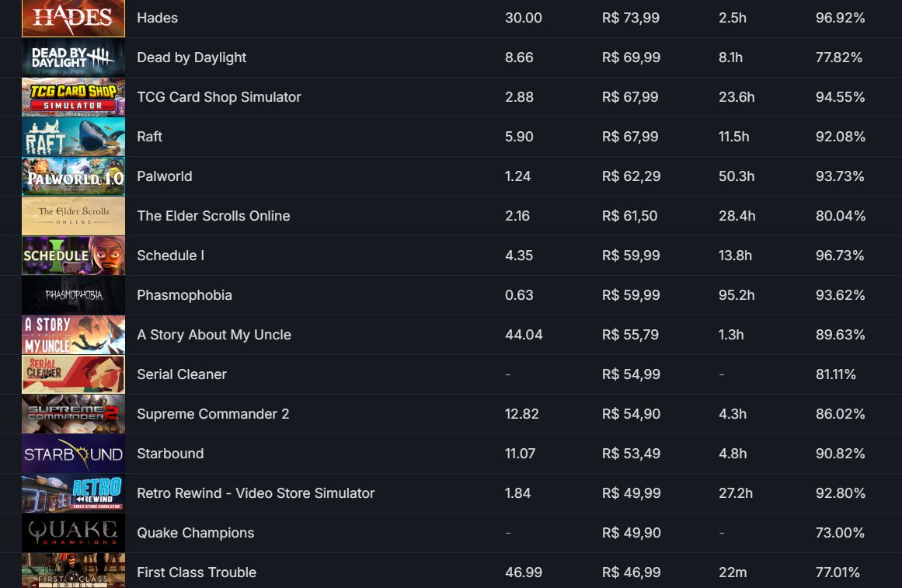Click the Dead by Daylight title

pos(192,57)
